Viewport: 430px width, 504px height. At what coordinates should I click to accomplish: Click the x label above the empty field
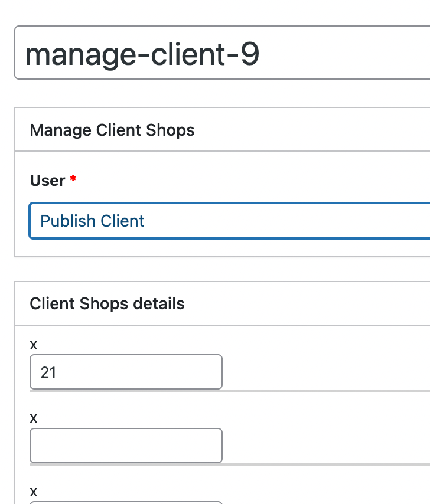point(34,418)
